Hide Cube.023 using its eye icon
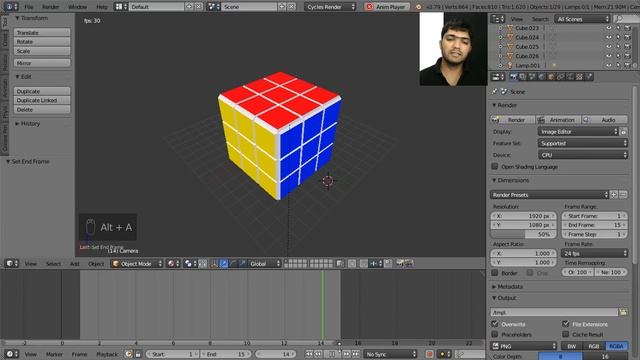The height and width of the screenshot is (360, 640). tap(609, 28)
